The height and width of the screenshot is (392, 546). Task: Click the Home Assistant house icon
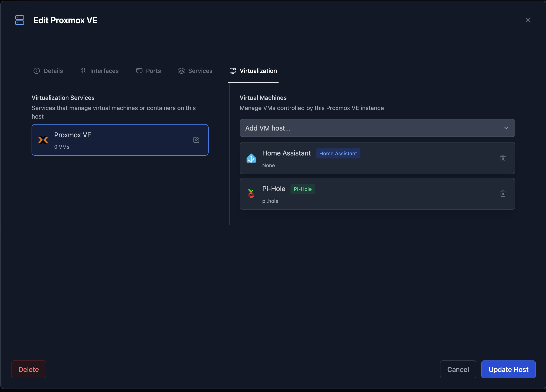click(x=251, y=158)
